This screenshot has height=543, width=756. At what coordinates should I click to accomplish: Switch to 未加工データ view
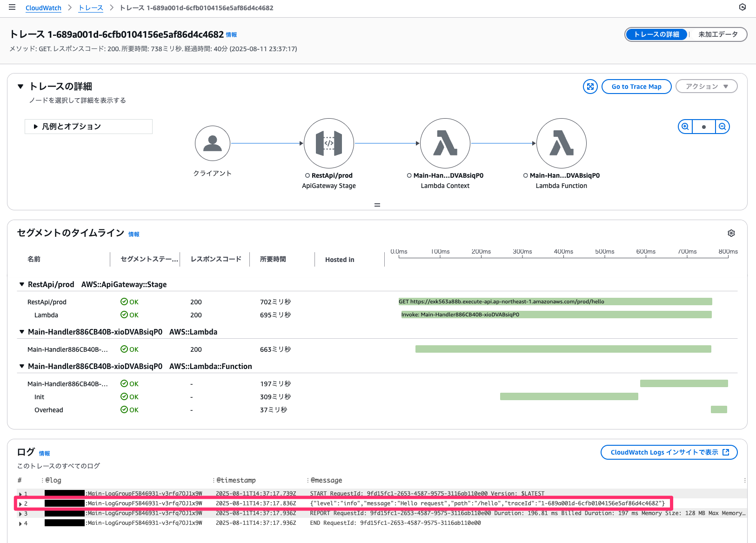718,34
